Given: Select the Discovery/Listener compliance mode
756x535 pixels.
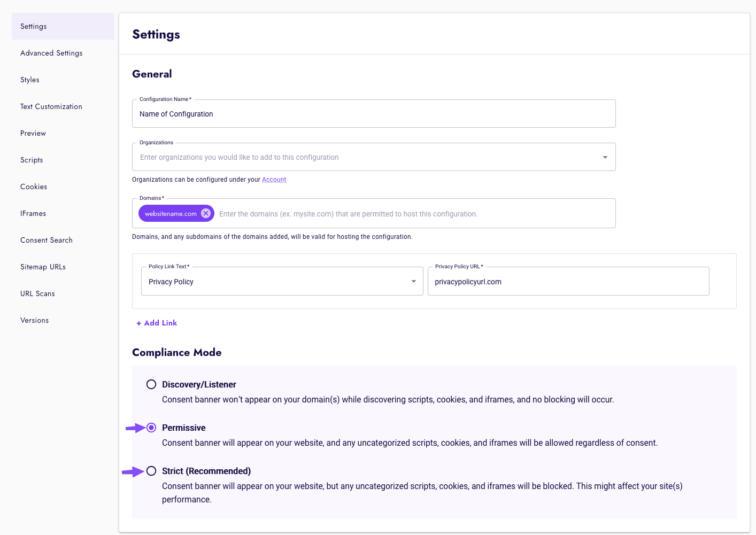Looking at the screenshot, I should [x=151, y=384].
